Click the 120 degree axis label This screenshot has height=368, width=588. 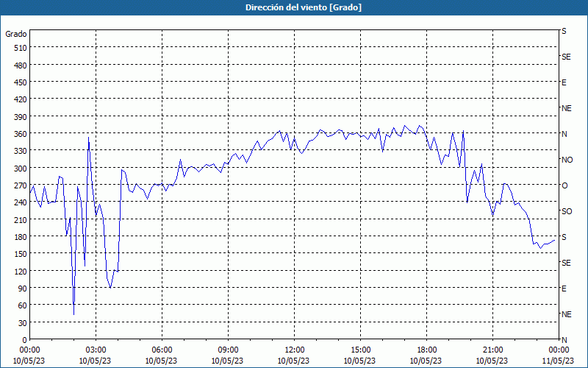pos(21,272)
